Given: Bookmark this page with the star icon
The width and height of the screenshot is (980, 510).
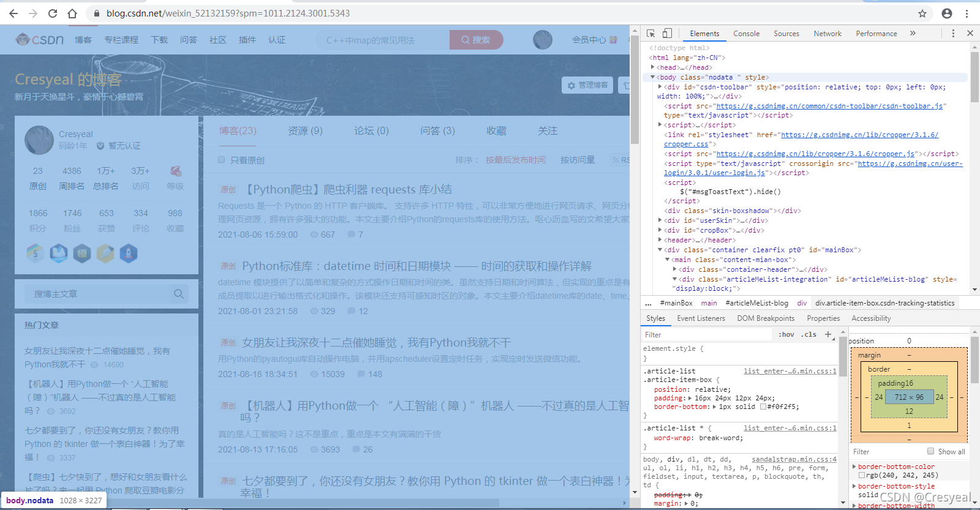Looking at the screenshot, I should pos(922,13).
